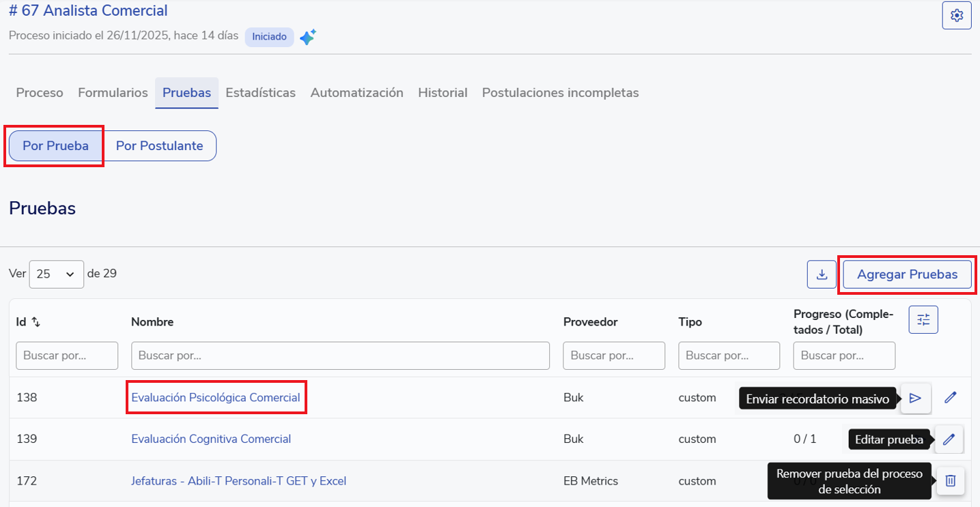Open Jefaturas - Abili-T Personali-T test link
This screenshot has height=507, width=980.
click(238, 481)
